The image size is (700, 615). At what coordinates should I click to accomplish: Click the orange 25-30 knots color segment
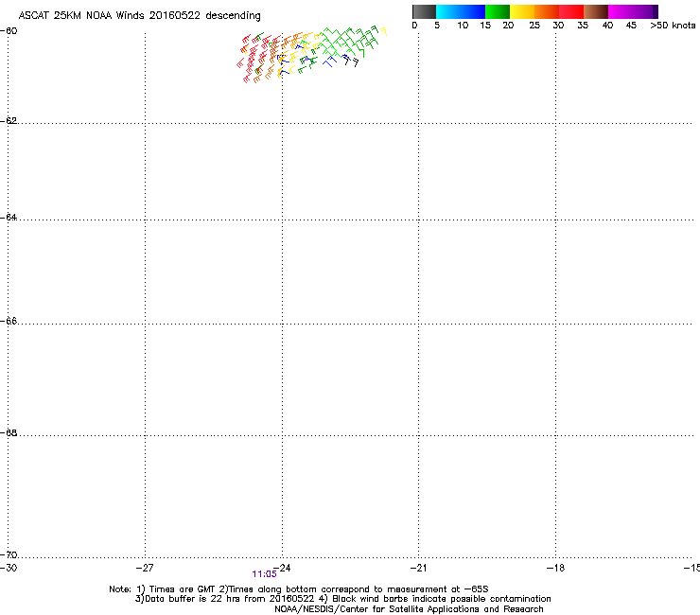[547, 11]
